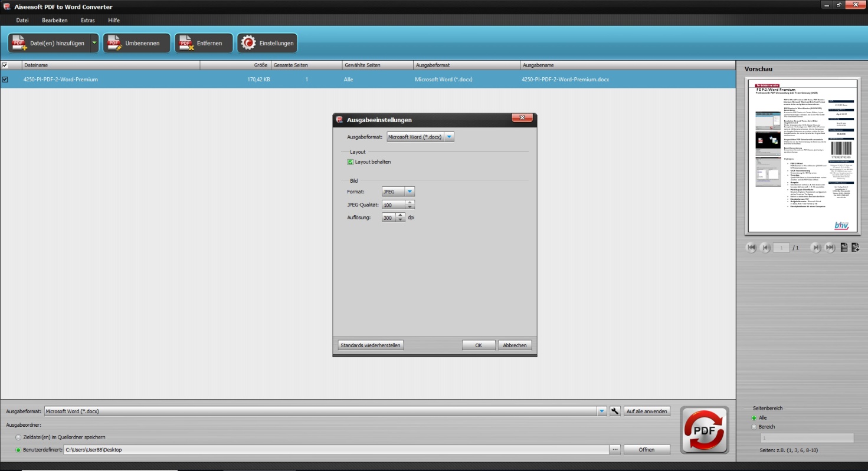The image size is (868, 471).
Task: Open the image Format JPEG dropdown
Action: pyautogui.click(x=410, y=192)
